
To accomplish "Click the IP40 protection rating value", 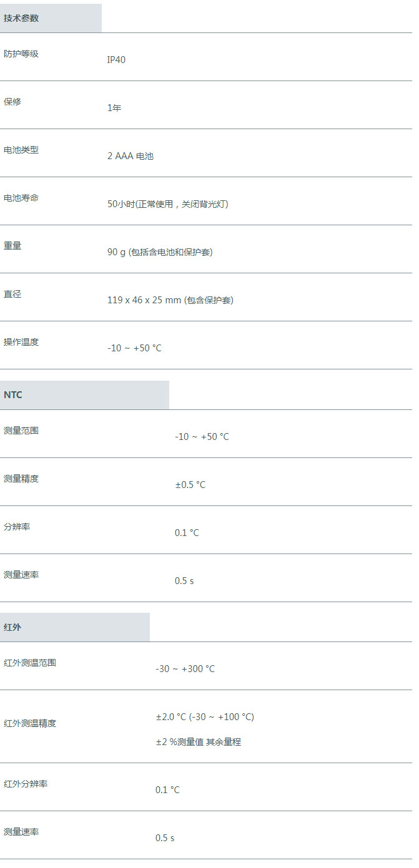I will [116, 60].
